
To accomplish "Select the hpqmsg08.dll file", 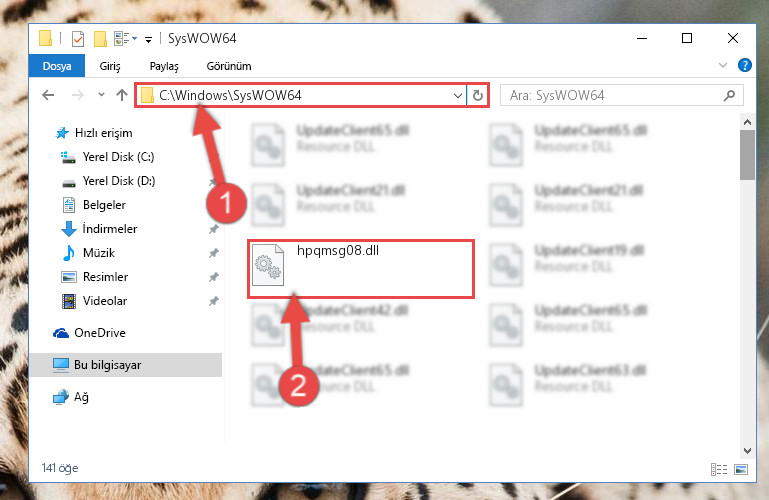I will tap(361, 269).
